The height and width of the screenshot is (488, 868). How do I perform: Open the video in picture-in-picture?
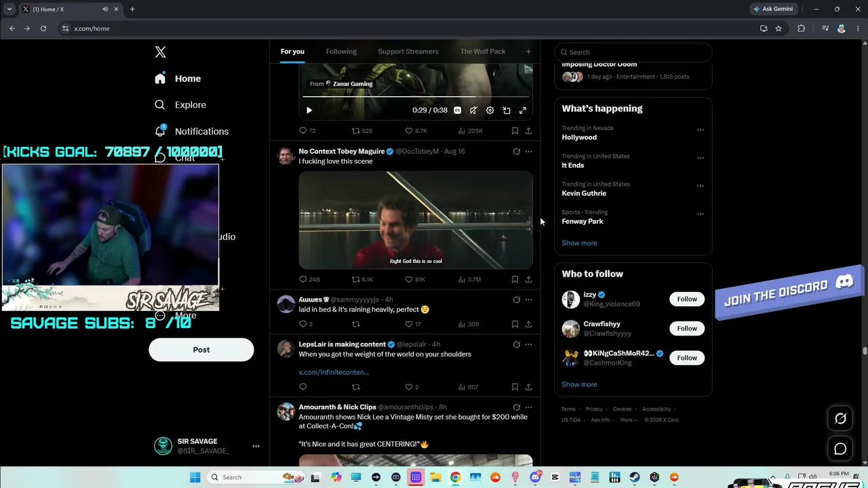[x=507, y=110]
